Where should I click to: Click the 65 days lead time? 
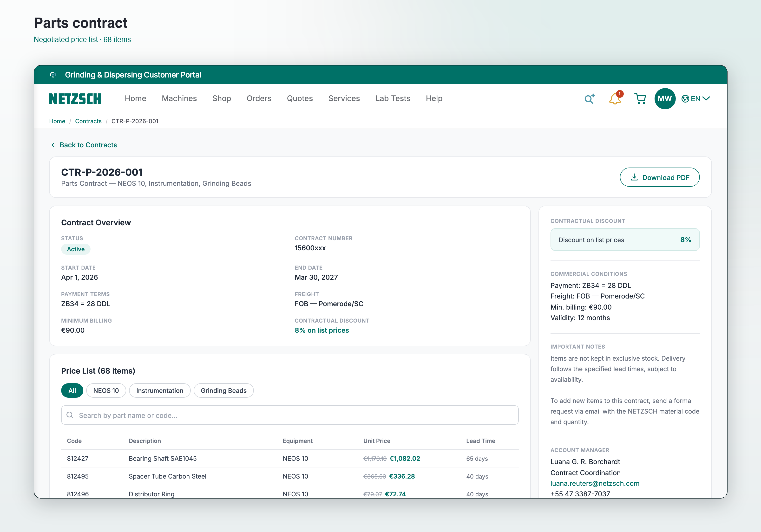click(x=477, y=459)
